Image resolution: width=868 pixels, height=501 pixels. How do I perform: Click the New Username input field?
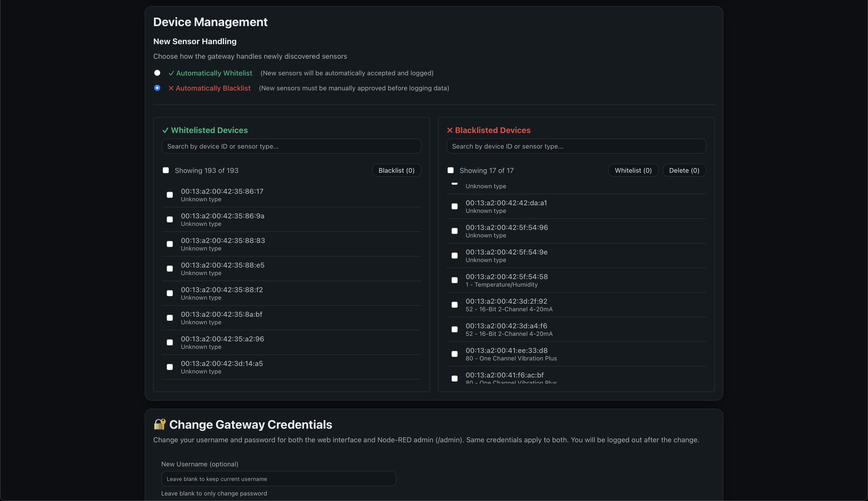[x=278, y=479]
